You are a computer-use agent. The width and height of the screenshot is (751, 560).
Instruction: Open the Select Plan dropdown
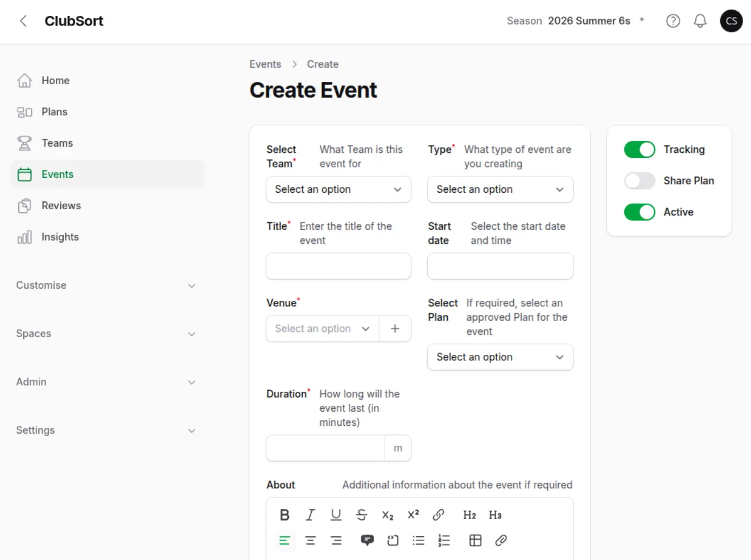[500, 357]
